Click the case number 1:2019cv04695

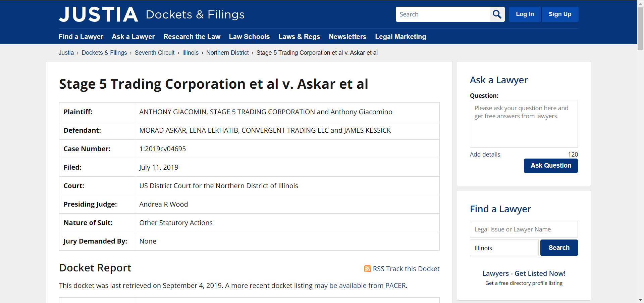click(163, 149)
